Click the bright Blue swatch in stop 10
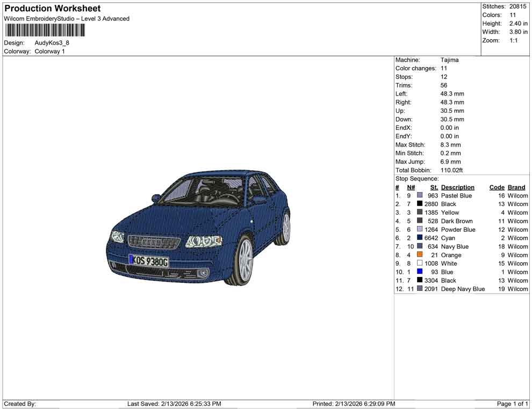Viewport: 532px width, 409px height. point(420,272)
